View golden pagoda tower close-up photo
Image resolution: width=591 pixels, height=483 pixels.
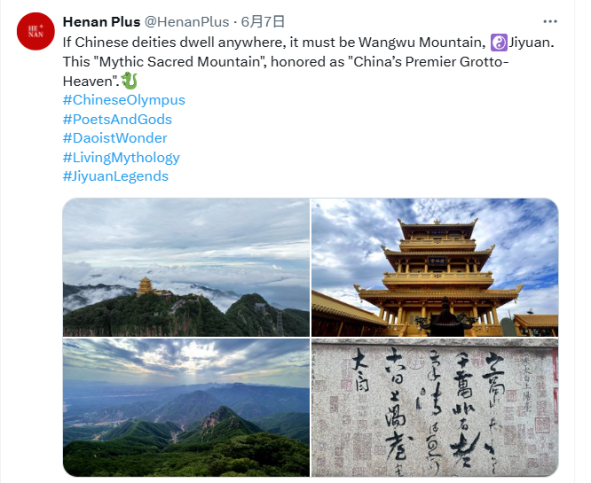click(435, 267)
